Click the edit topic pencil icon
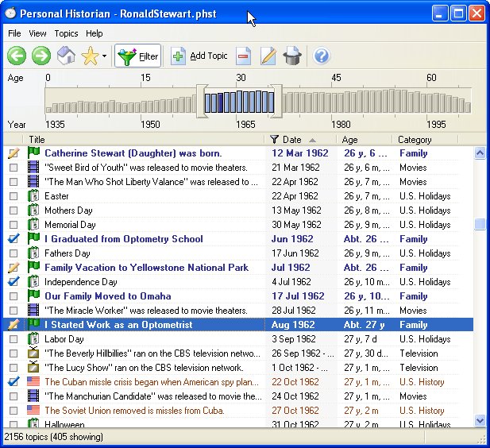Image resolution: width=490 pixels, height=448 pixels. 268,56
